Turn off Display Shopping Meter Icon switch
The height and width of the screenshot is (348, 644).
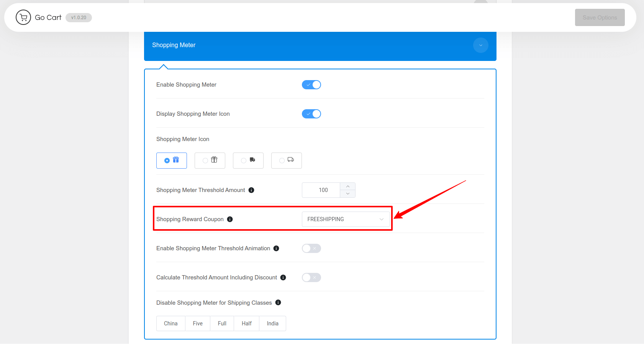click(311, 114)
